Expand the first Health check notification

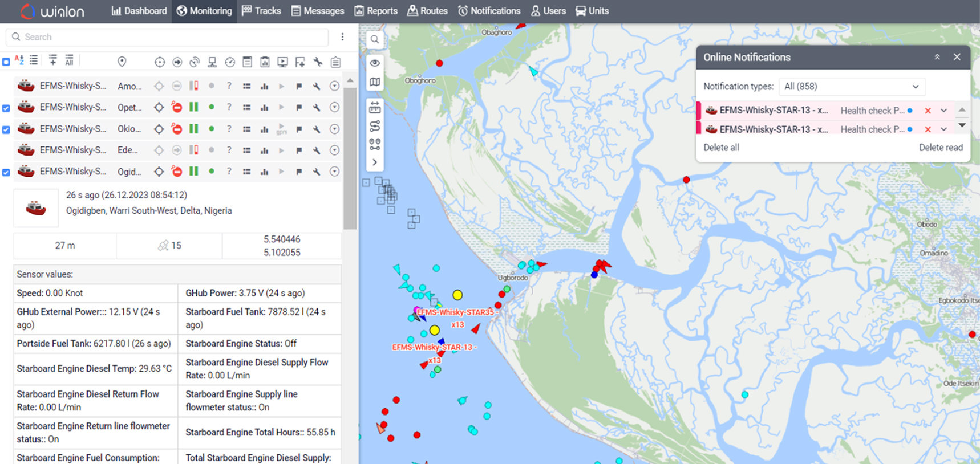pyautogui.click(x=943, y=111)
